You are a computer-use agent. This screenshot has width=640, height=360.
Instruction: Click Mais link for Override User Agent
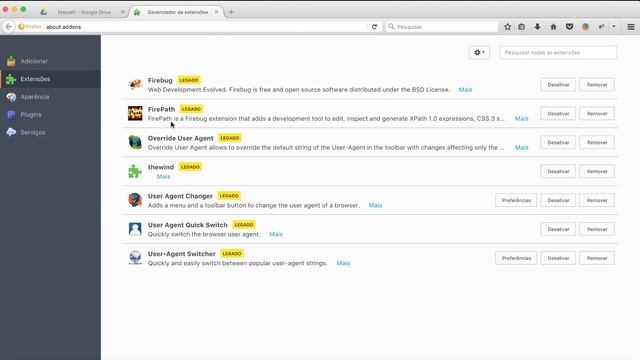click(x=521, y=148)
